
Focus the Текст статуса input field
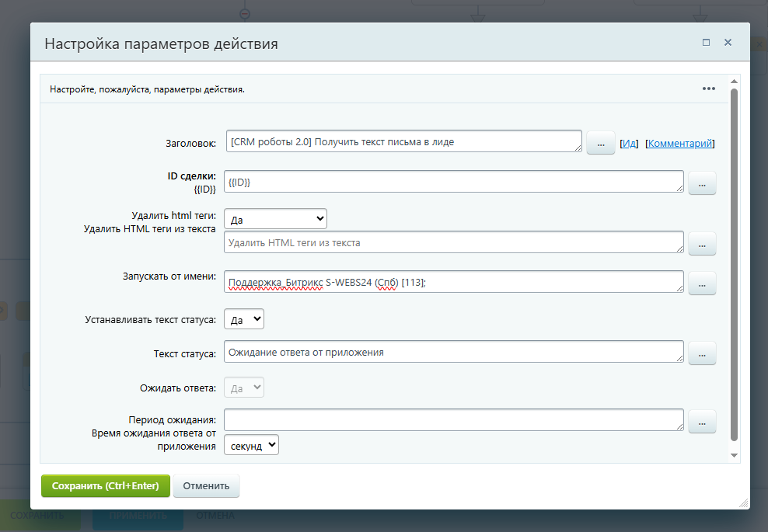pos(453,352)
